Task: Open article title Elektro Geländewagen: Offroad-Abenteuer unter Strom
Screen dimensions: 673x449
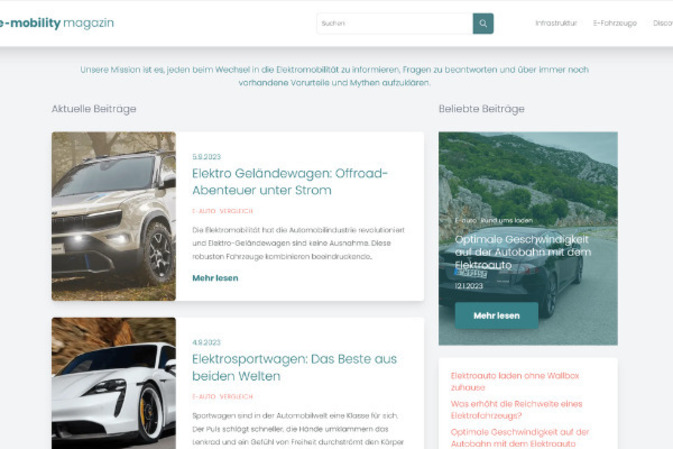Action: (x=290, y=182)
